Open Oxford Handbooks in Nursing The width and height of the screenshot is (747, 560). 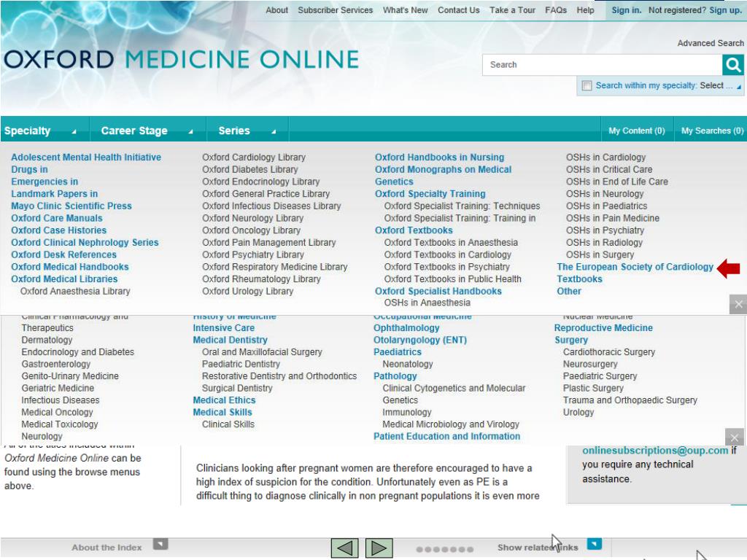[x=439, y=157]
